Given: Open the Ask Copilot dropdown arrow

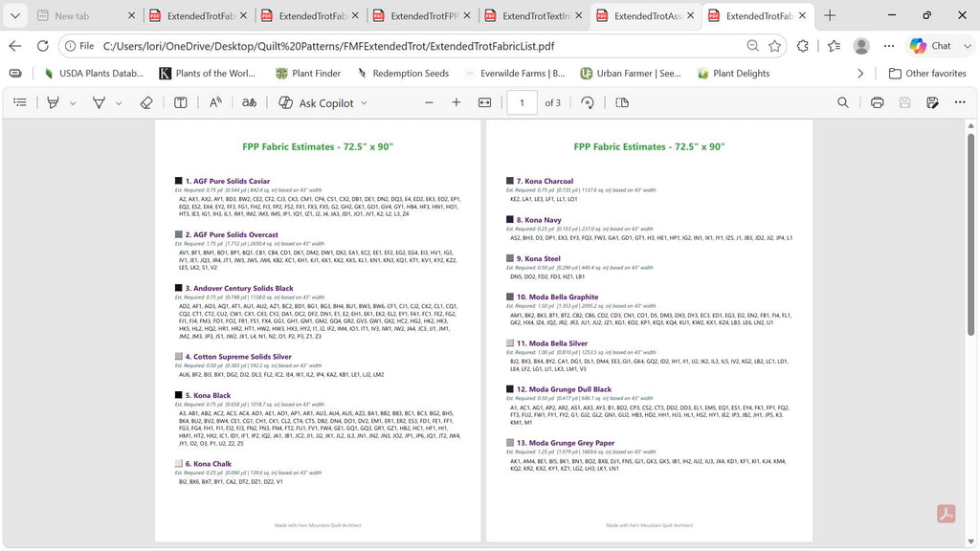Looking at the screenshot, I should pyautogui.click(x=365, y=103).
